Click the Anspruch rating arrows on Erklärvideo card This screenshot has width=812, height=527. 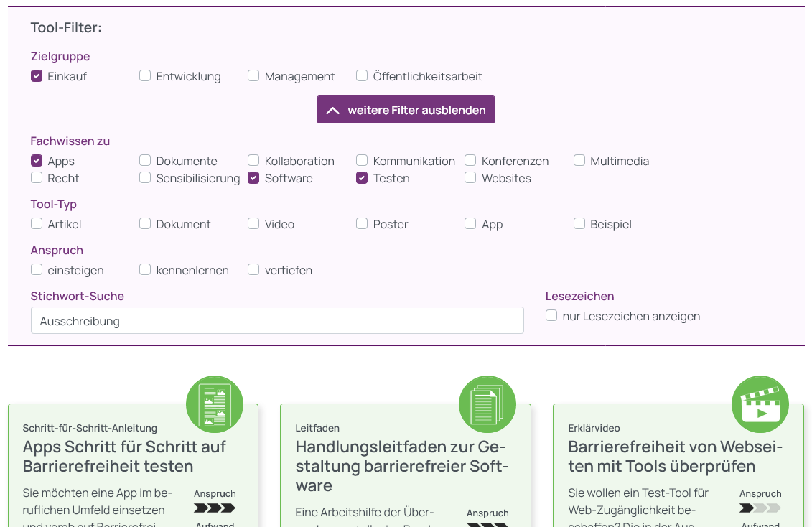pyautogui.click(x=760, y=508)
